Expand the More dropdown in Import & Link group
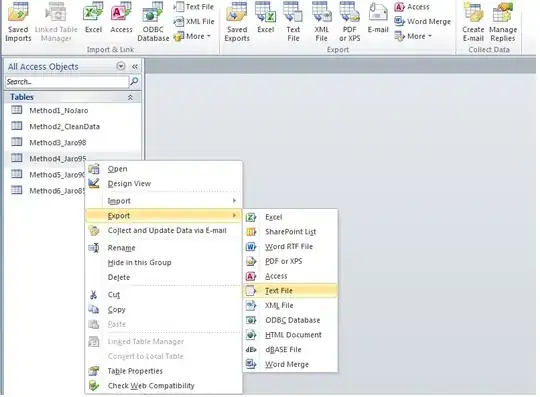Image resolution: width=540 pixels, height=397 pixels. (192, 36)
